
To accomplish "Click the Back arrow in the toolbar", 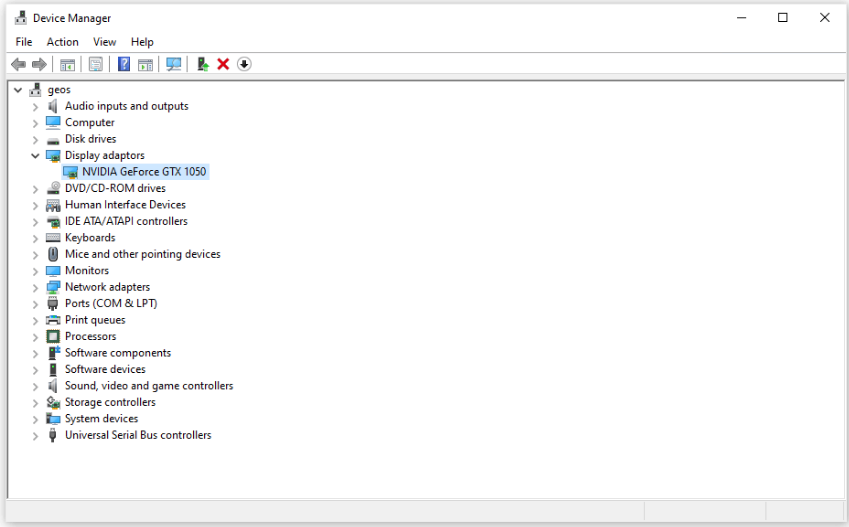I will pos(18,64).
